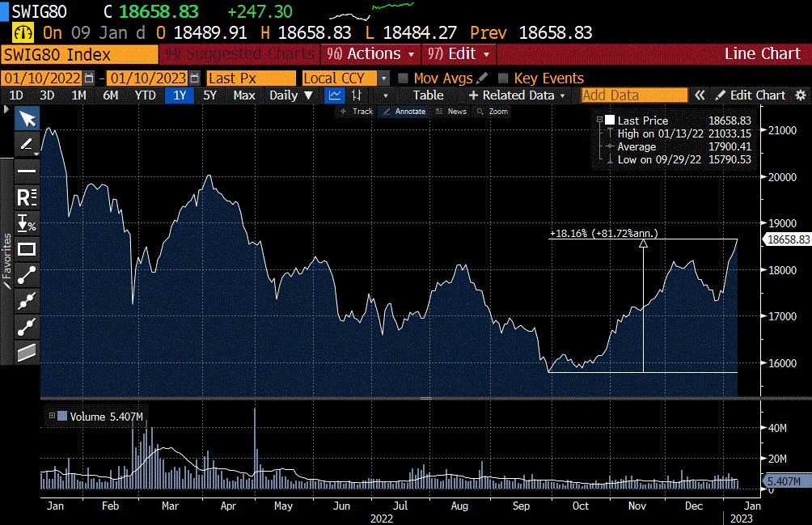The width and height of the screenshot is (812, 525).
Task: Edit moving averages pencil icon
Action: [481, 78]
